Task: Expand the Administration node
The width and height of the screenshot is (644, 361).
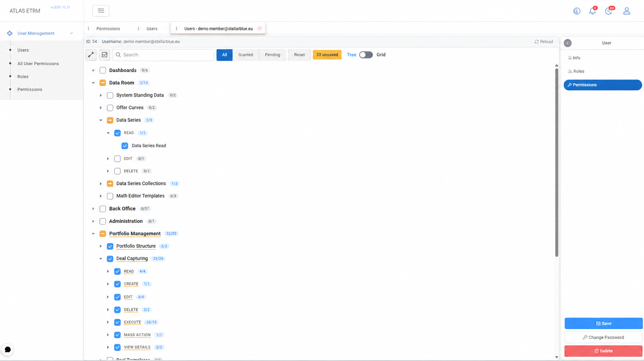Action: (93, 221)
